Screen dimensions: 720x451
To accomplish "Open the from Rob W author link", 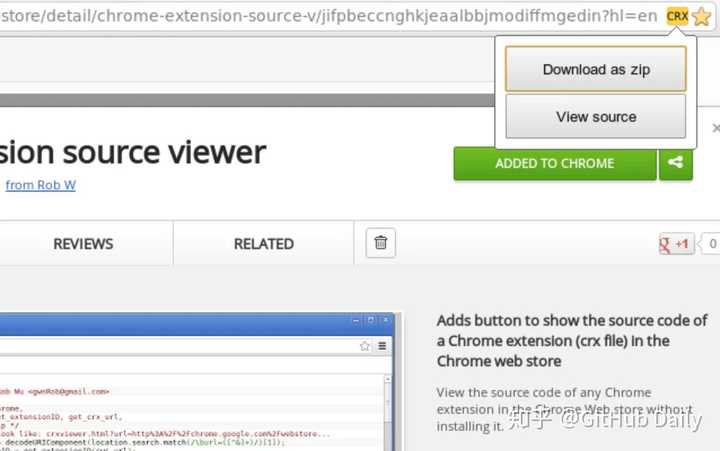I will tap(40, 185).
